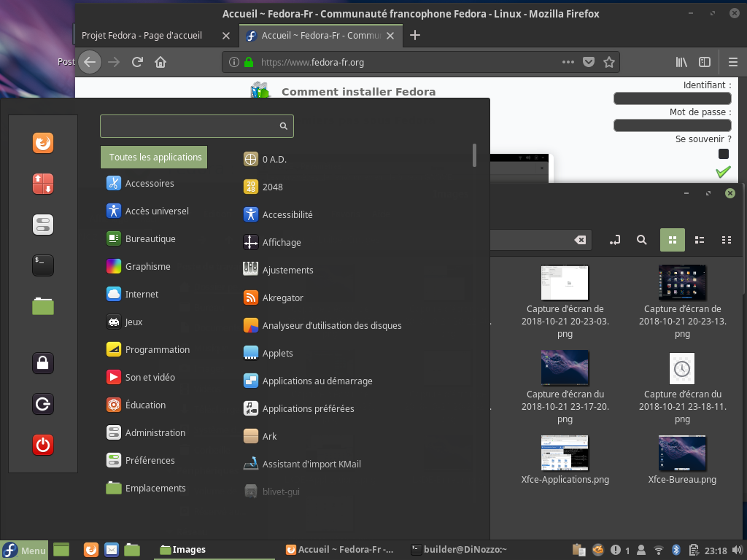Clear the file manager location field

pyautogui.click(x=580, y=239)
